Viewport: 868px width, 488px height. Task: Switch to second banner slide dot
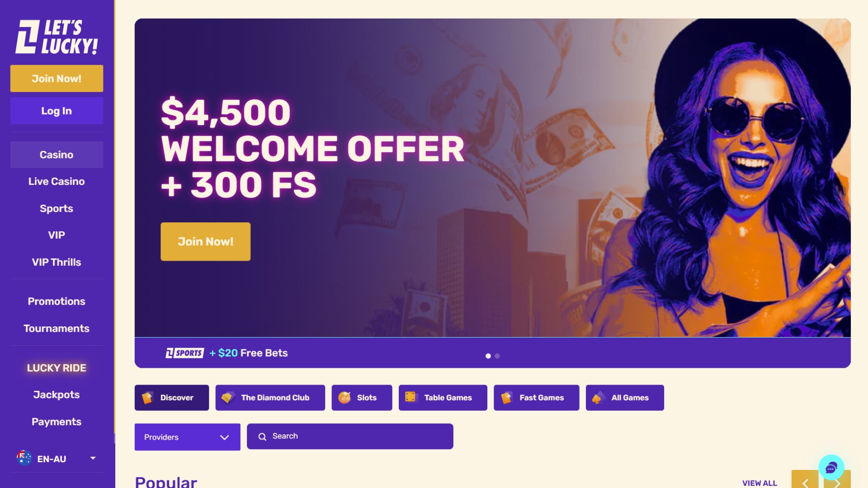[497, 356]
